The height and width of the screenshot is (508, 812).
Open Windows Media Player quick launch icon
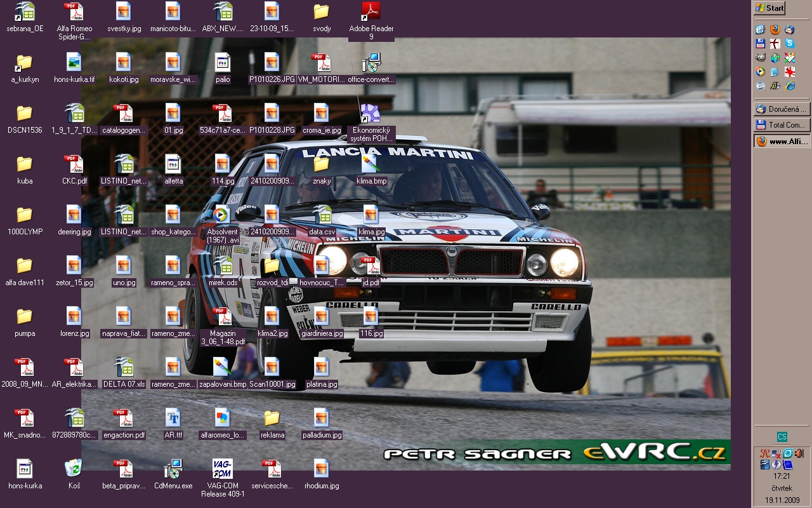click(760, 72)
